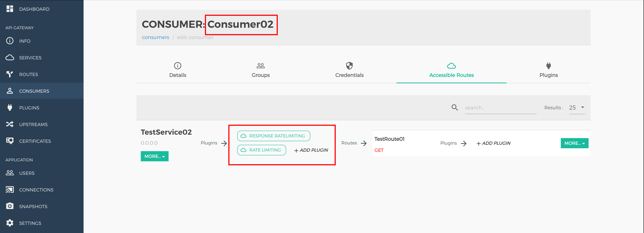Add plugin to TestService02 service
644x233 pixels.
coord(311,150)
